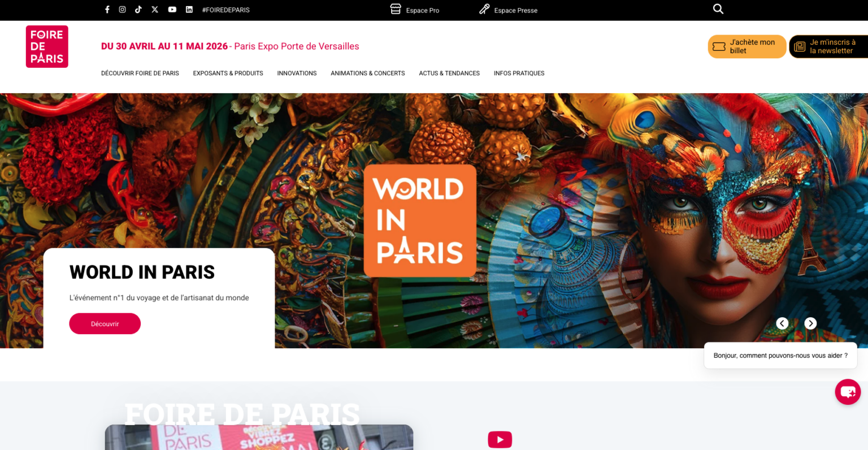The height and width of the screenshot is (450, 868).
Task: Click Je m'inscris à la newsletter
Action: click(x=828, y=46)
